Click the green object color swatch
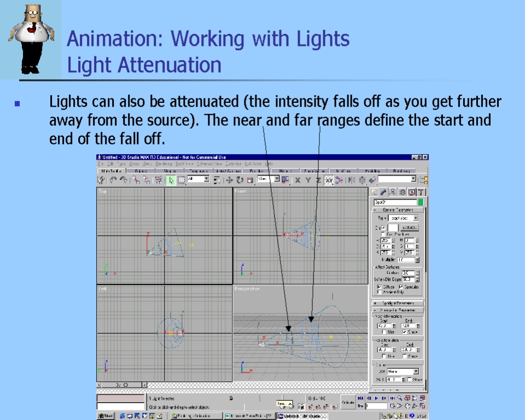This screenshot has width=525, height=420. (x=421, y=202)
